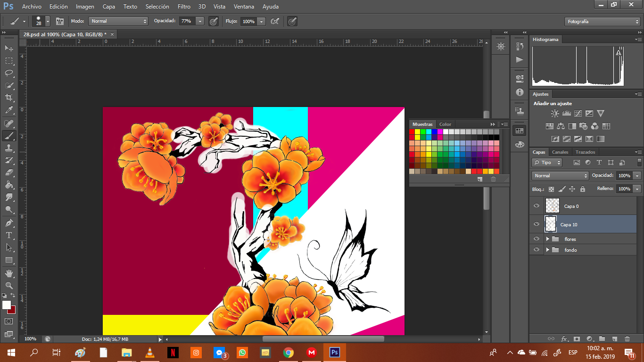Hide the fondo layer group
Screen dimensions: 644x362
click(x=536, y=250)
